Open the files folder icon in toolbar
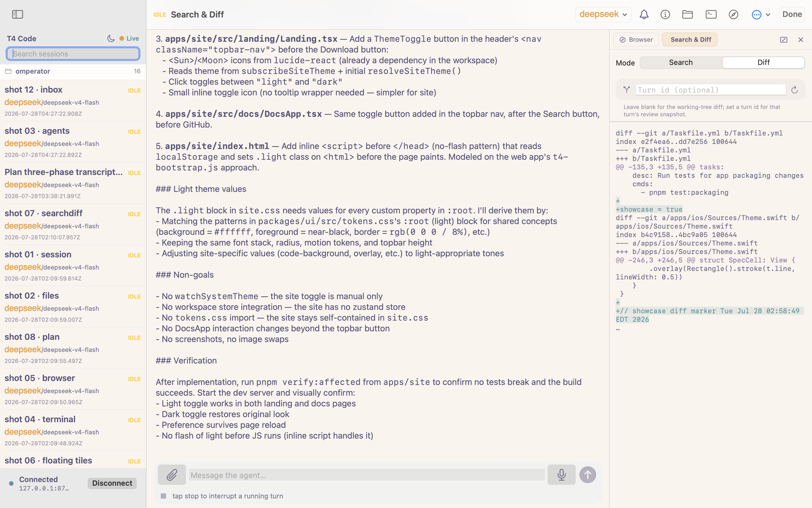The image size is (812, 508). (x=687, y=14)
